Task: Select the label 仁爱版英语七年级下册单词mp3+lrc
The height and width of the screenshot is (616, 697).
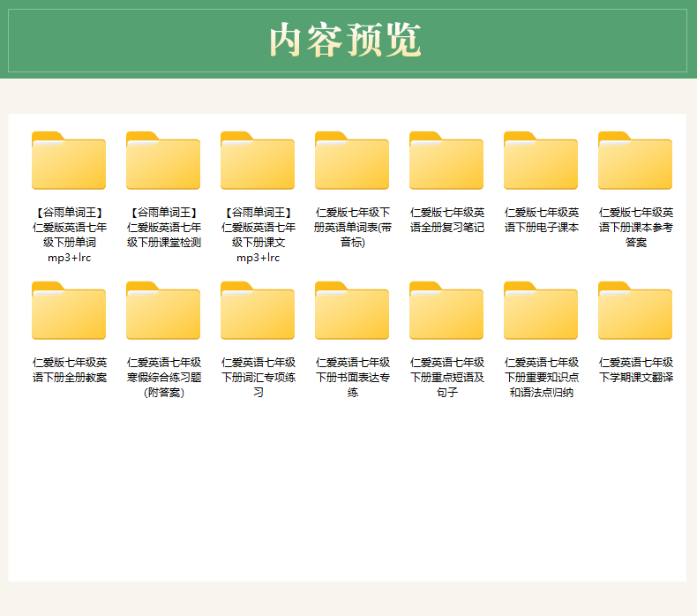Action: pyautogui.click(x=70, y=235)
